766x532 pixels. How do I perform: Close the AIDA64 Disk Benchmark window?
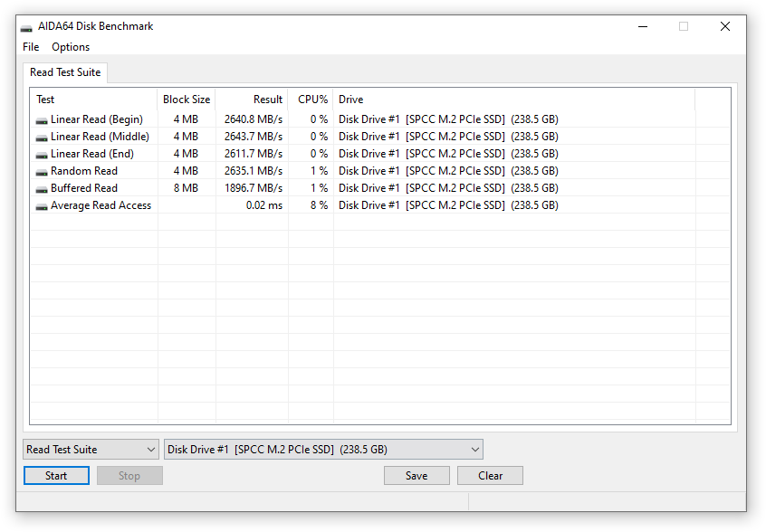pyautogui.click(x=724, y=27)
